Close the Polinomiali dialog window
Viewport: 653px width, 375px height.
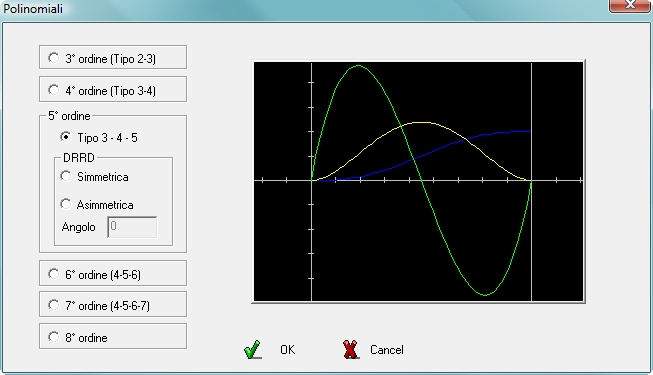click(x=629, y=5)
